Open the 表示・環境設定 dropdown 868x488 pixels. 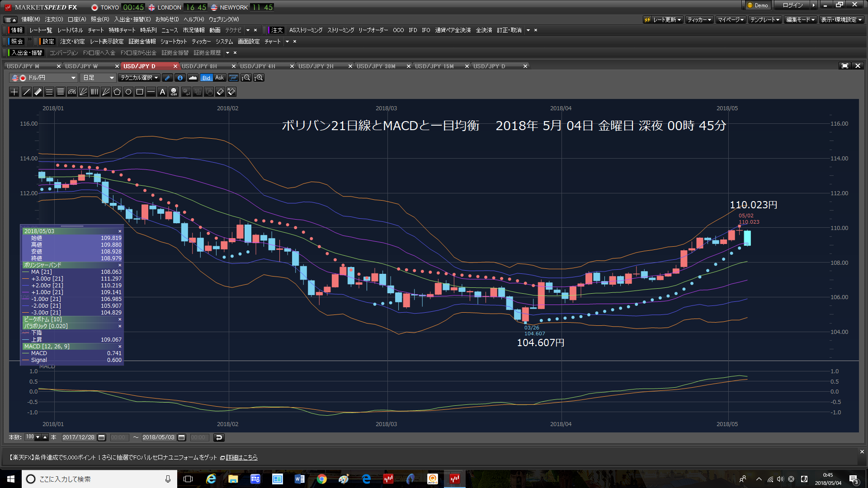point(841,20)
